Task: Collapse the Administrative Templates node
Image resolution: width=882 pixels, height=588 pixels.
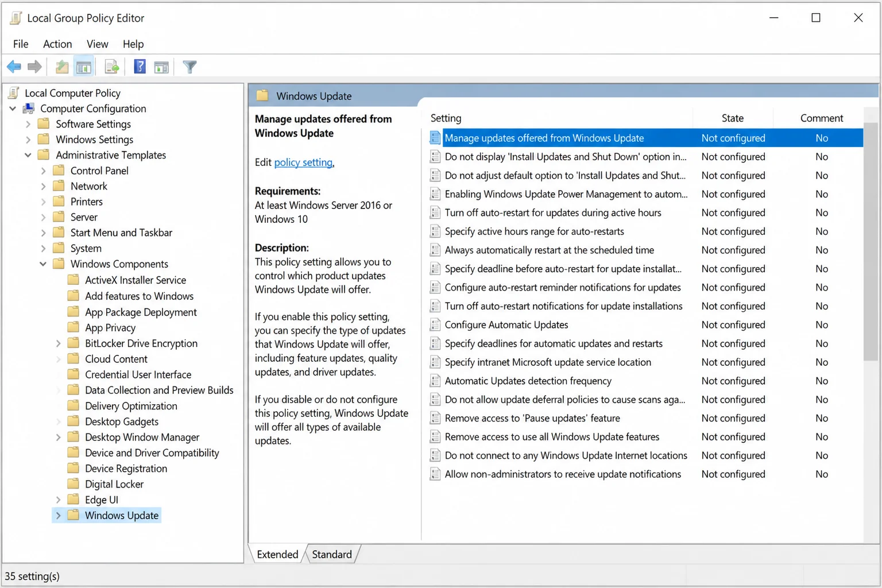Action: [x=28, y=154]
